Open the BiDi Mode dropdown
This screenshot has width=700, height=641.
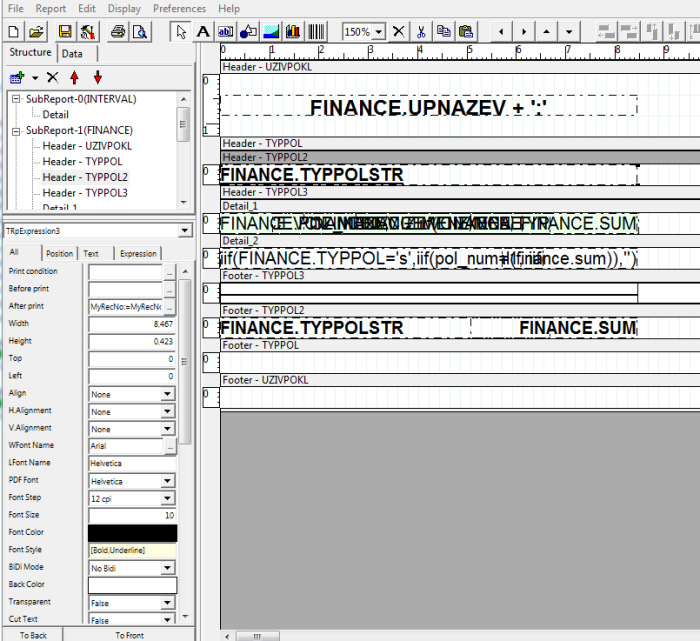[167, 568]
